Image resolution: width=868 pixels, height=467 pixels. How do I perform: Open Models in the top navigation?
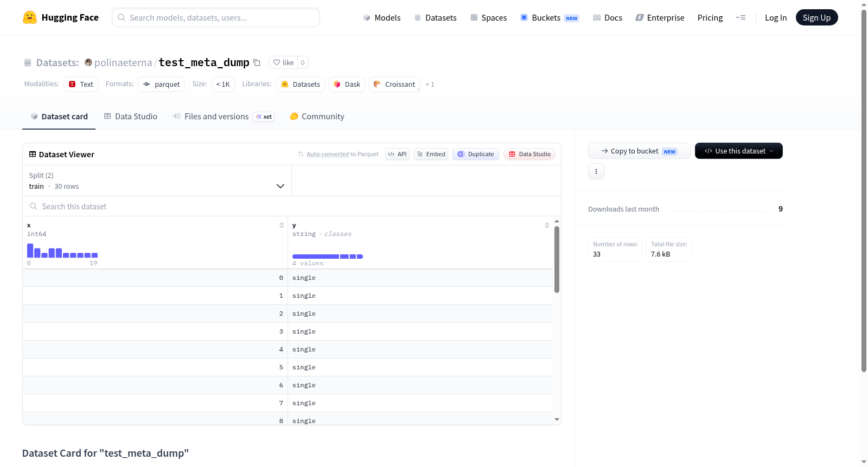(382, 17)
